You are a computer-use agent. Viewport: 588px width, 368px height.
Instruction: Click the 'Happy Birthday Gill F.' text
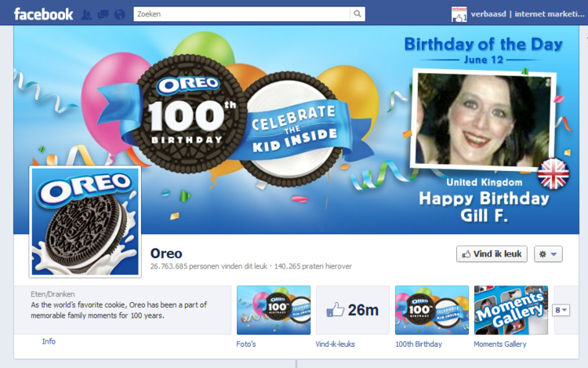484,207
